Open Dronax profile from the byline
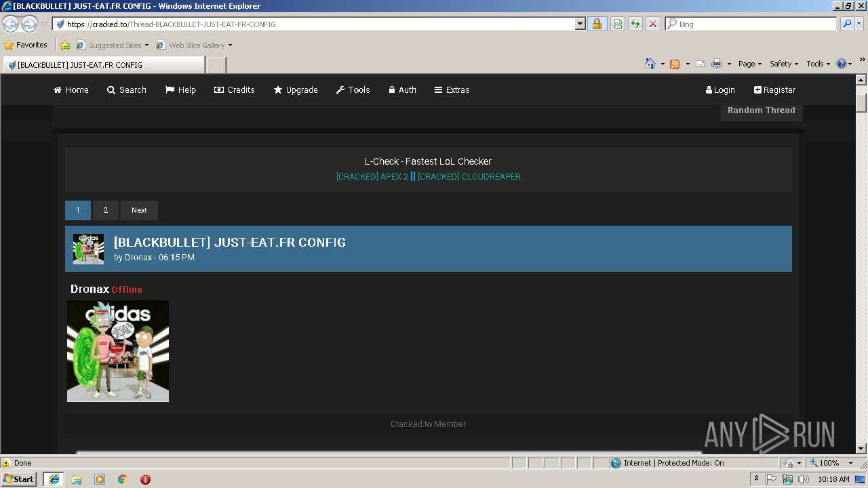Image resolution: width=868 pixels, height=488 pixels. tap(138, 258)
